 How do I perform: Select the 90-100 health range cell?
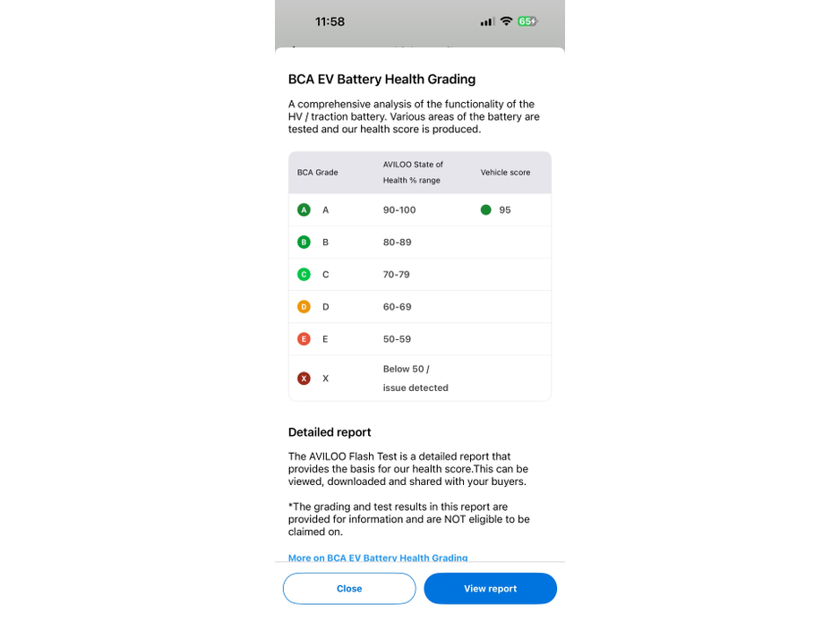399,210
